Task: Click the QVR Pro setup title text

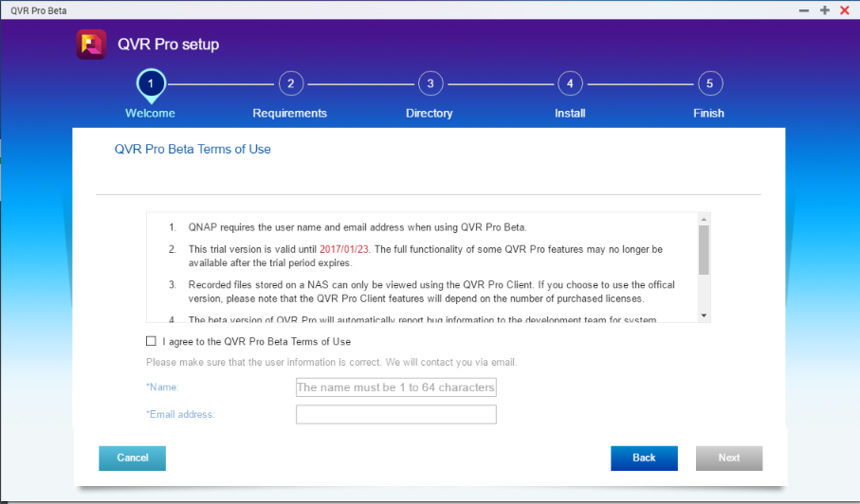Action: pos(169,45)
